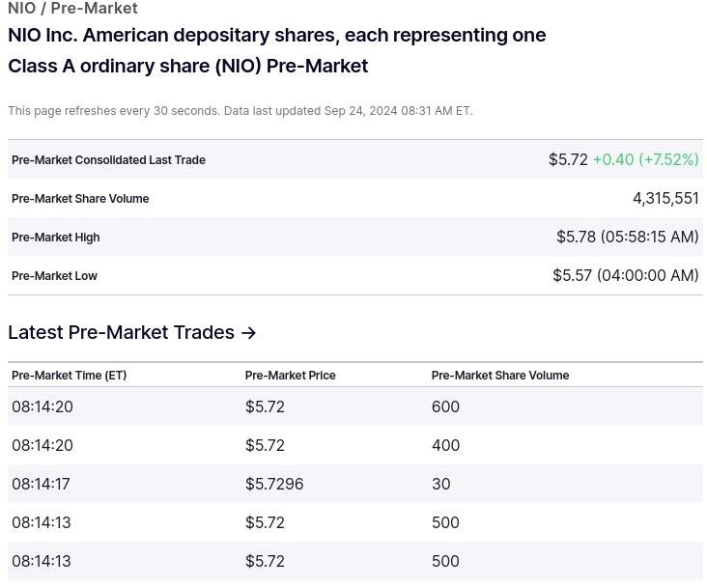Select the $5.7296 trade price cell
This screenshot has width=707, height=588.
pyautogui.click(x=274, y=484)
